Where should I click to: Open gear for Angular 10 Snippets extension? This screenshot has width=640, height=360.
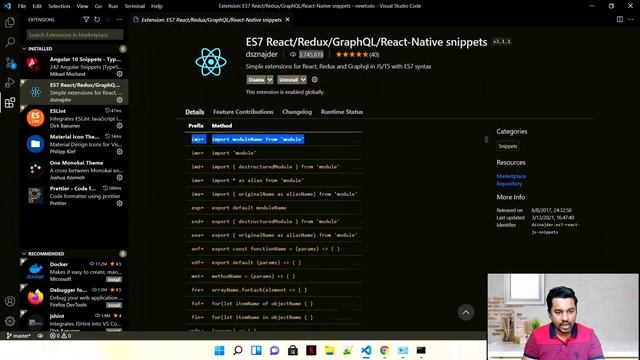click(x=120, y=74)
